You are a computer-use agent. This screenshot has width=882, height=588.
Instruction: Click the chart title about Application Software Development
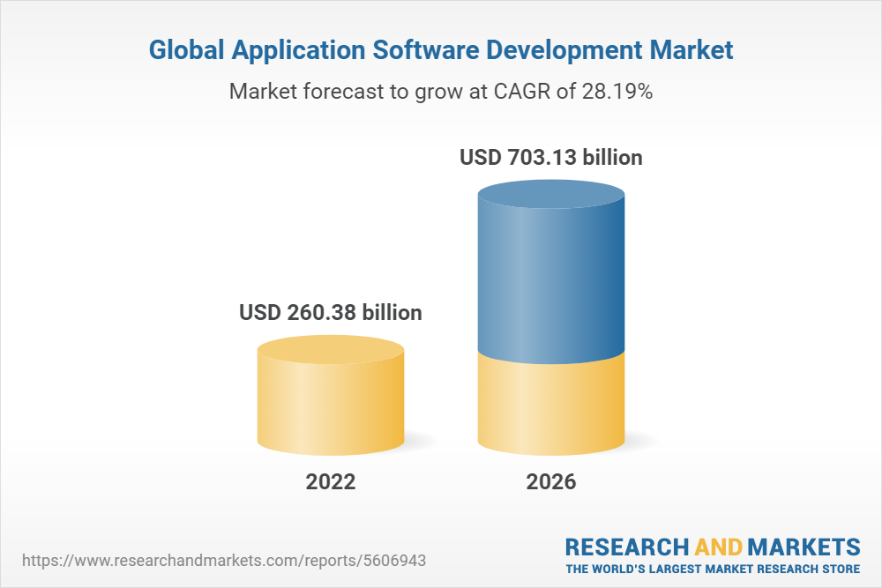coord(440,50)
